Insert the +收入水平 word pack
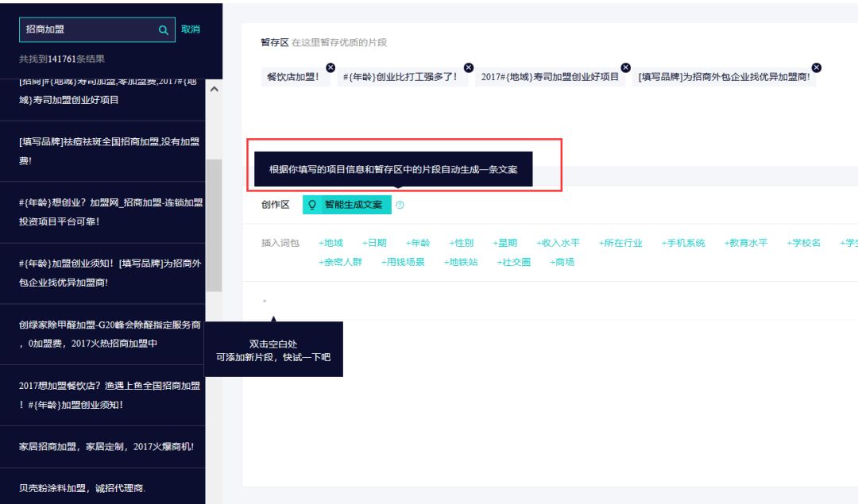 tap(558, 243)
